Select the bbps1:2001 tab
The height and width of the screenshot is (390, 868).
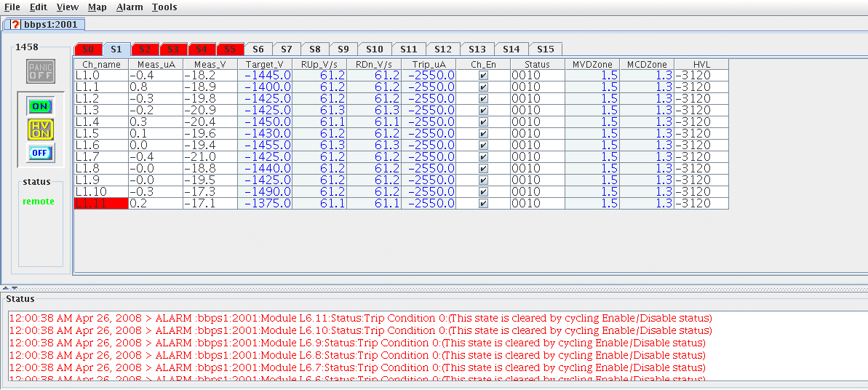44,25
